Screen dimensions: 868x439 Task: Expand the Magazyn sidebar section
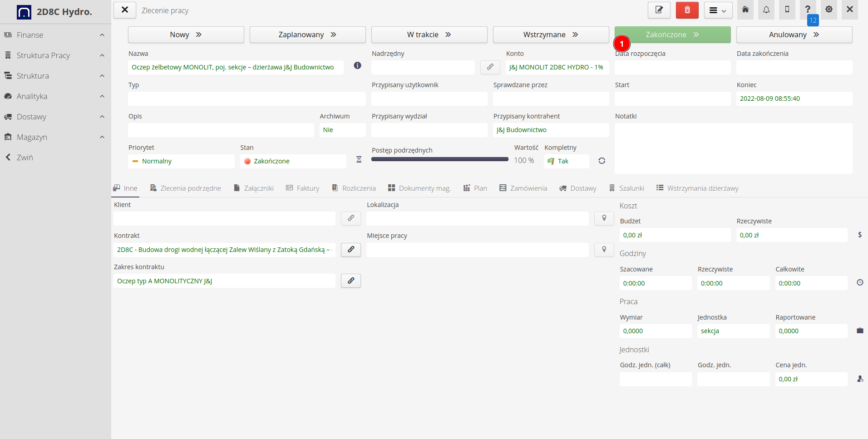tap(54, 137)
